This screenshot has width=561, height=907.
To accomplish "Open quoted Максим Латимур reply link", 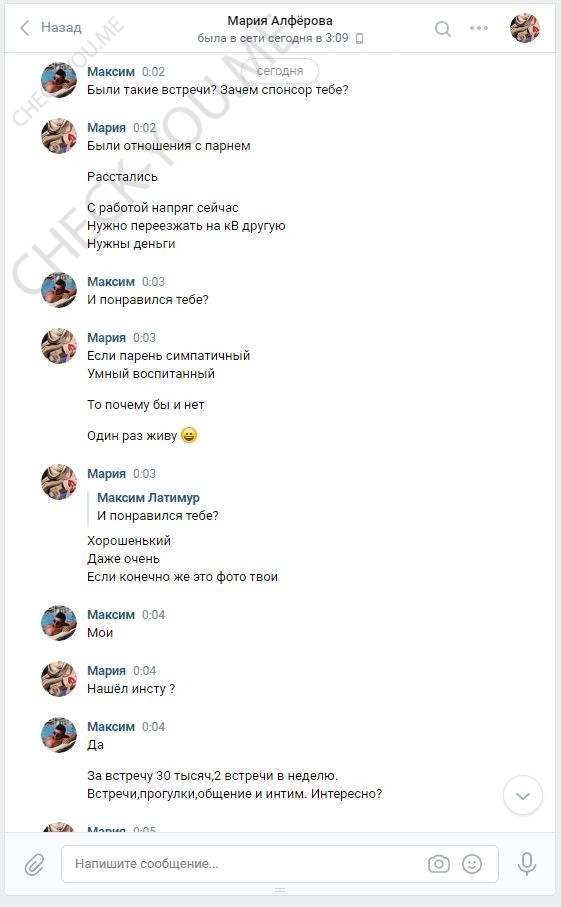I will click(148, 497).
